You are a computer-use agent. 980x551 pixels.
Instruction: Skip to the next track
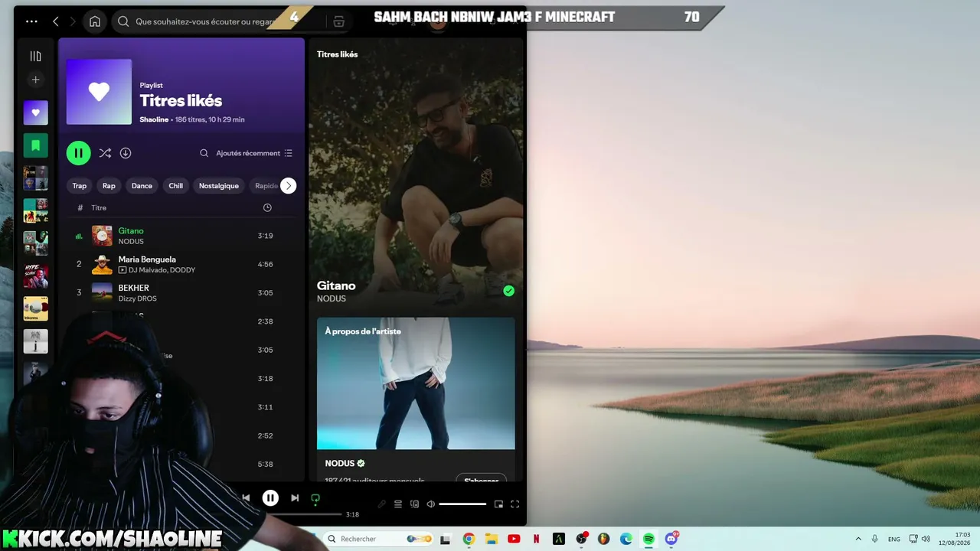(295, 498)
